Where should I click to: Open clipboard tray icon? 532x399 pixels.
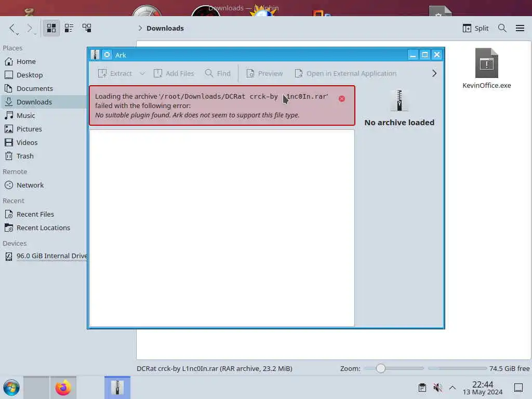pos(422,388)
